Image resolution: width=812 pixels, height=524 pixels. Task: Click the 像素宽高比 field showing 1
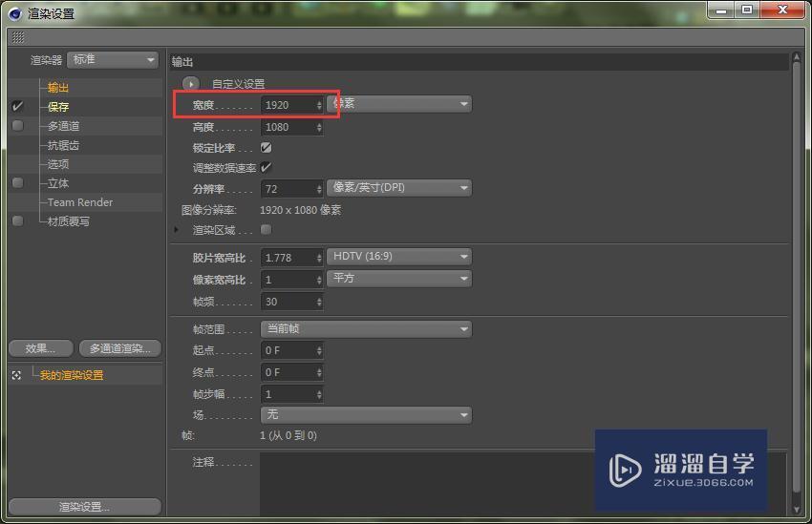(x=288, y=280)
